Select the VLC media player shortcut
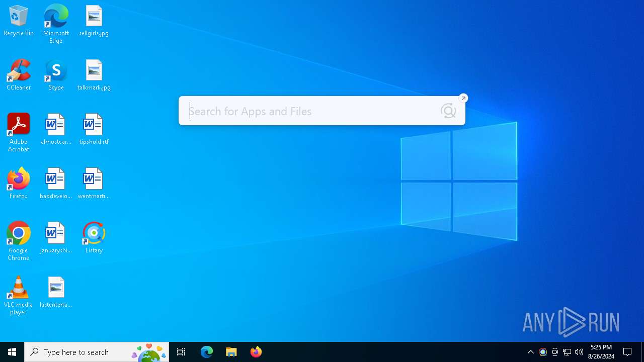The image size is (644, 362). (x=19, y=296)
